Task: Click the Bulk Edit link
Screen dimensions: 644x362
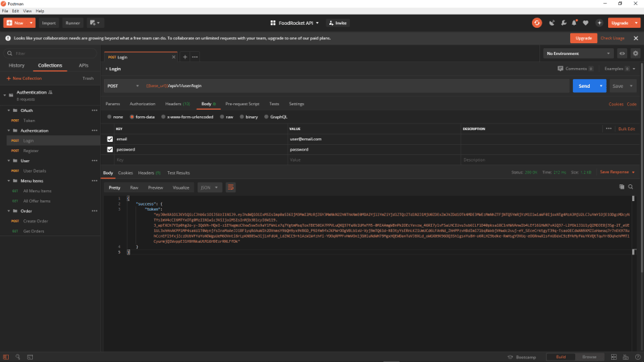Action: 626,129
